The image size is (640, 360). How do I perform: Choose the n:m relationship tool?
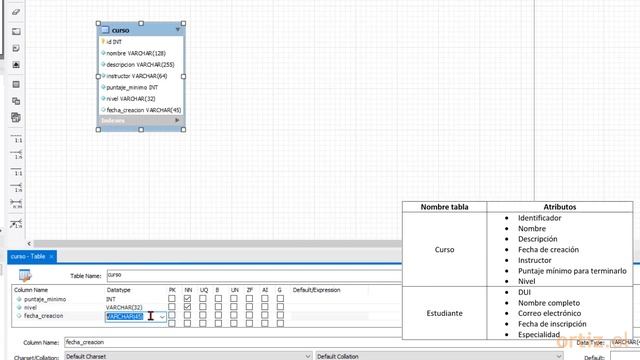click(16, 204)
